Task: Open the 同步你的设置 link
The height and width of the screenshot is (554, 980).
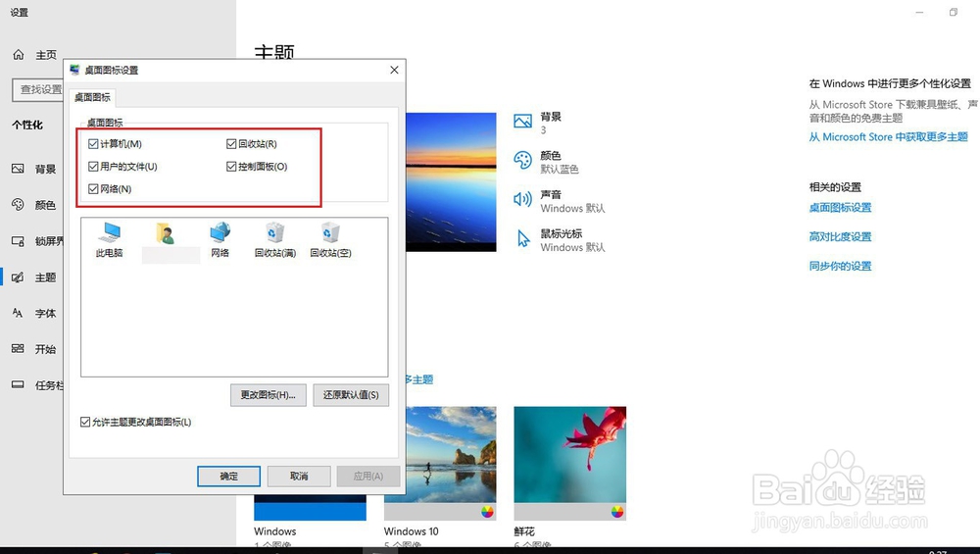Action: [x=840, y=266]
